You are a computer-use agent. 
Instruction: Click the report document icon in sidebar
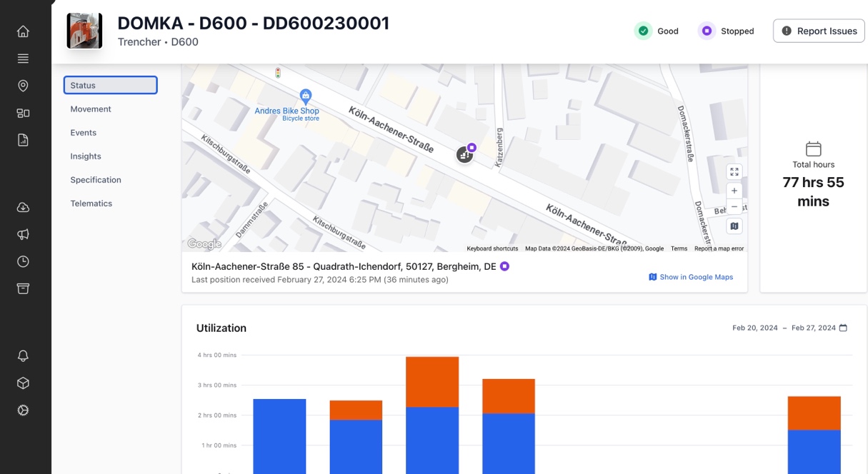(x=23, y=140)
